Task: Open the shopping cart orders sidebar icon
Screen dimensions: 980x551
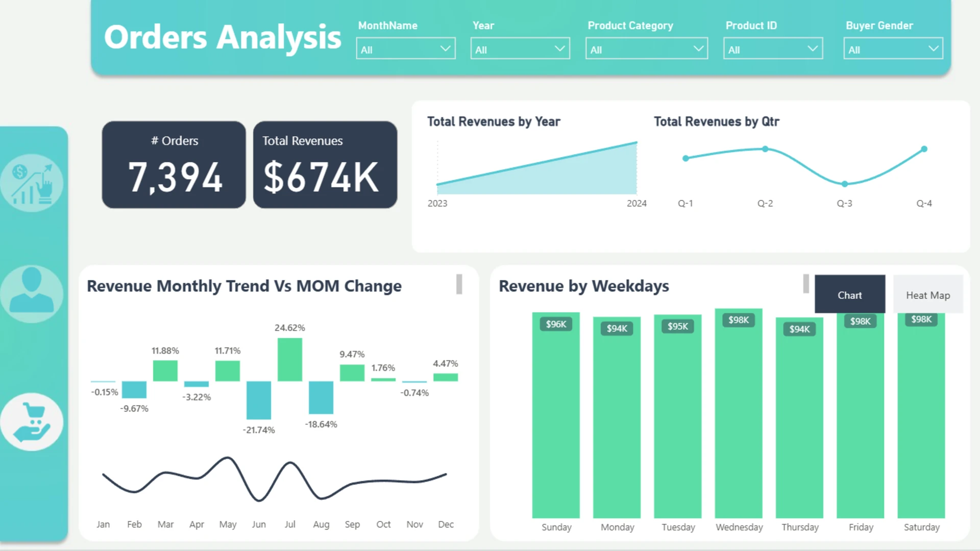Action: coord(32,421)
